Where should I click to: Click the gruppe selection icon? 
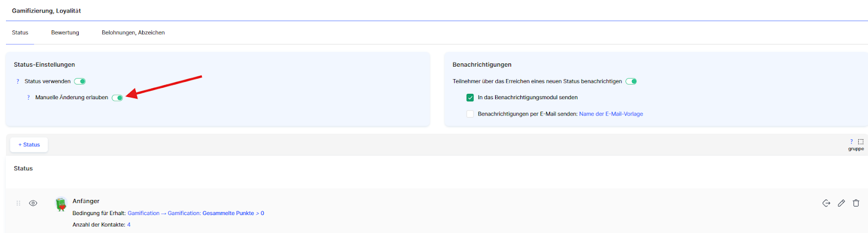coord(860,141)
